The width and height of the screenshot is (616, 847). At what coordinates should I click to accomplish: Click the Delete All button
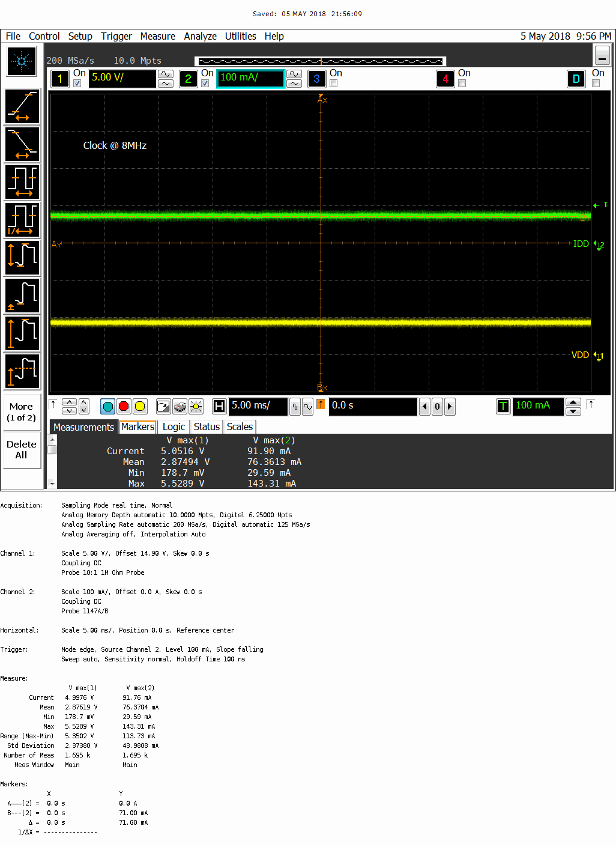coord(22,449)
